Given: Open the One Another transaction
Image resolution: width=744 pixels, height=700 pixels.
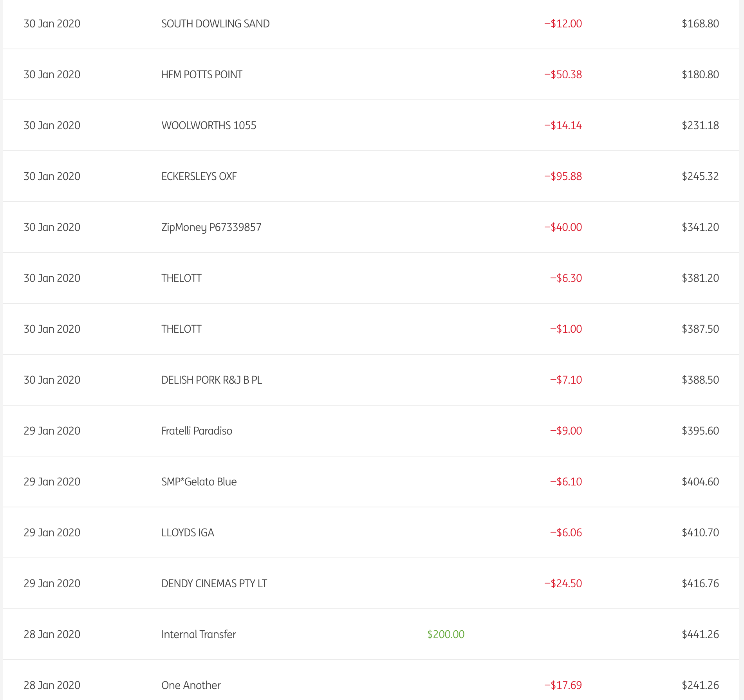Looking at the screenshot, I should coord(191,685).
